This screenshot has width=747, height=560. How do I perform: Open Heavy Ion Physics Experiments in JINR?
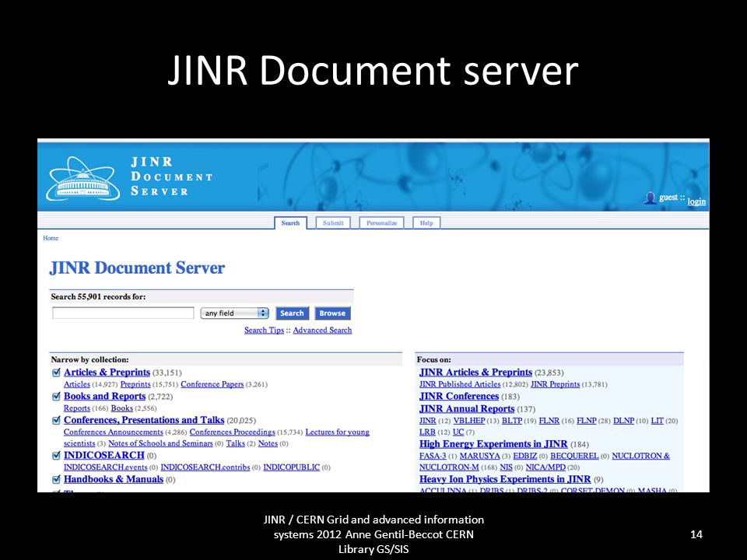(x=505, y=479)
